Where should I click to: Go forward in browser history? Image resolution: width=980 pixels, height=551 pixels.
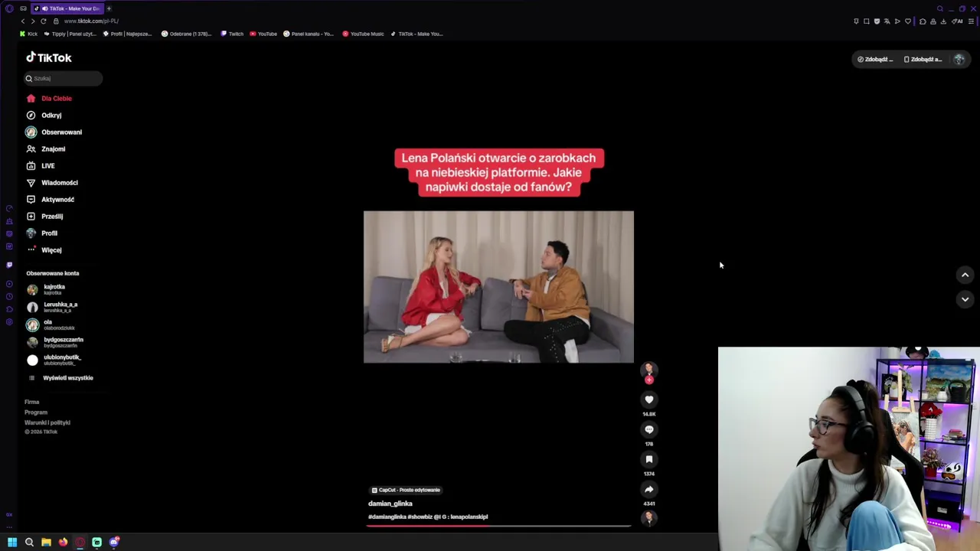33,21
